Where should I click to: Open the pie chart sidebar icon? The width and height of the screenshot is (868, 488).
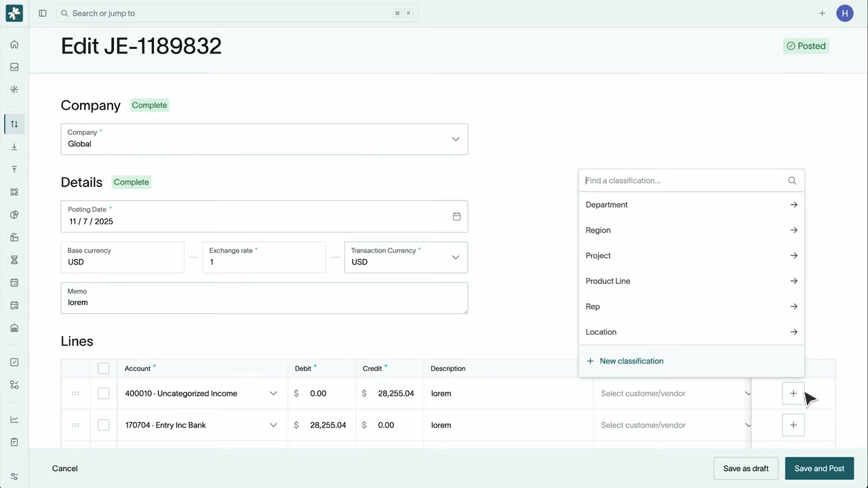14,215
